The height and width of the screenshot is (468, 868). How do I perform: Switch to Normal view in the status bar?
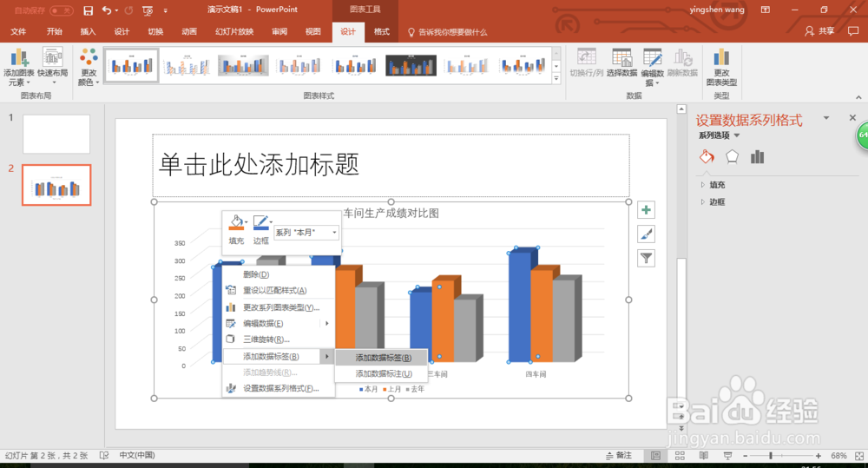(655, 455)
